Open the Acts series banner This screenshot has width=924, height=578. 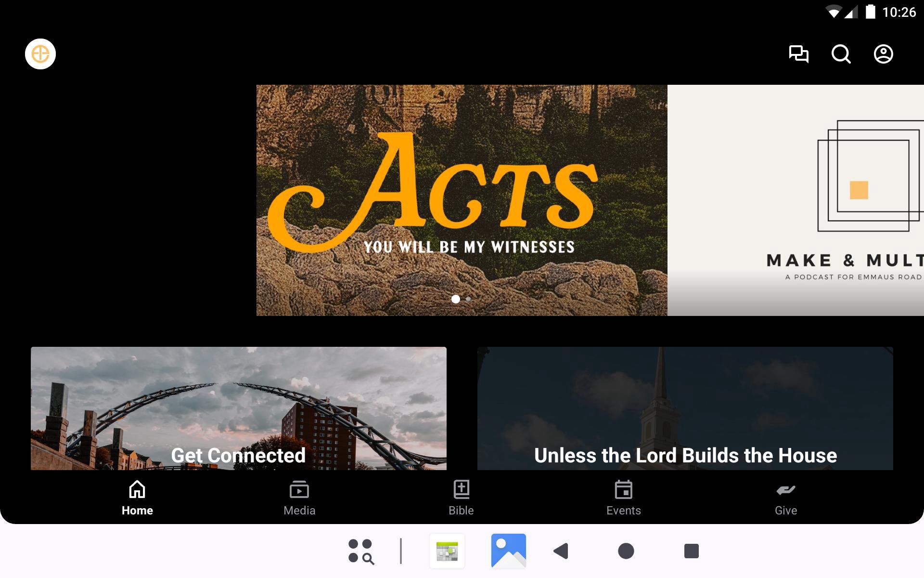click(461, 200)
